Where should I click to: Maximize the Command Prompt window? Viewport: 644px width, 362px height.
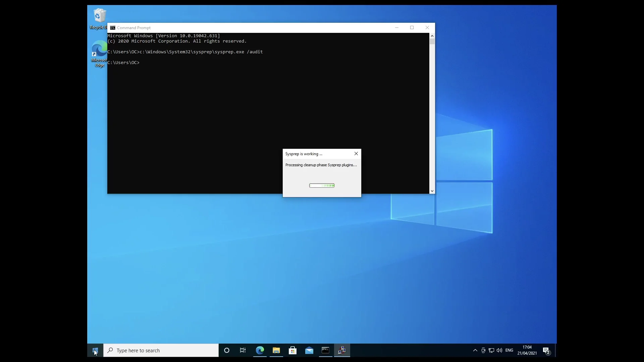[x=412, y=28]
